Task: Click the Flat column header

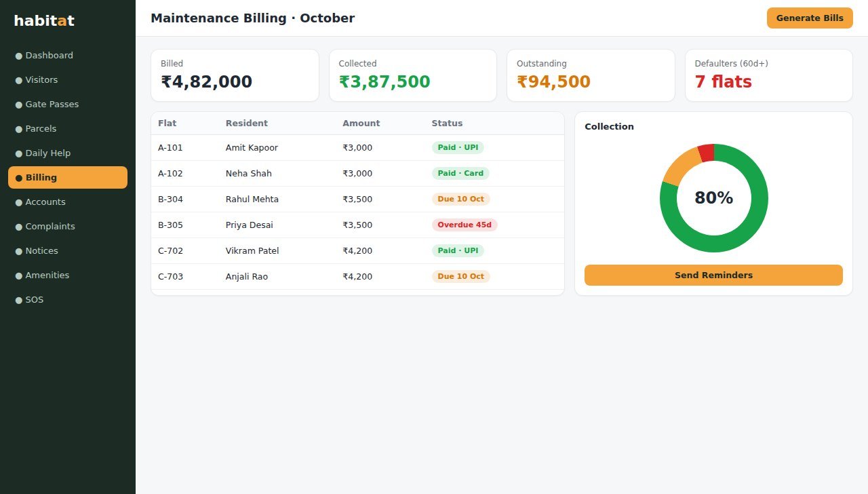Action: pos(167,123)
